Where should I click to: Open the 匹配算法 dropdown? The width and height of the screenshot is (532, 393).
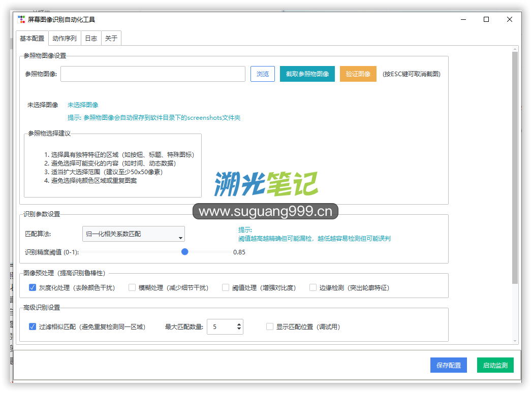coord(134,234)
